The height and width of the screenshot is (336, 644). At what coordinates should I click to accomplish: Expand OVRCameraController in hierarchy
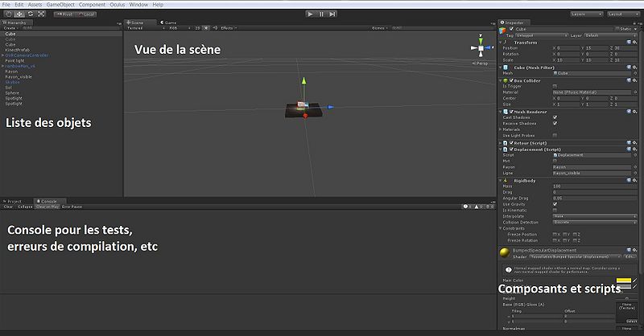[2, 55]
